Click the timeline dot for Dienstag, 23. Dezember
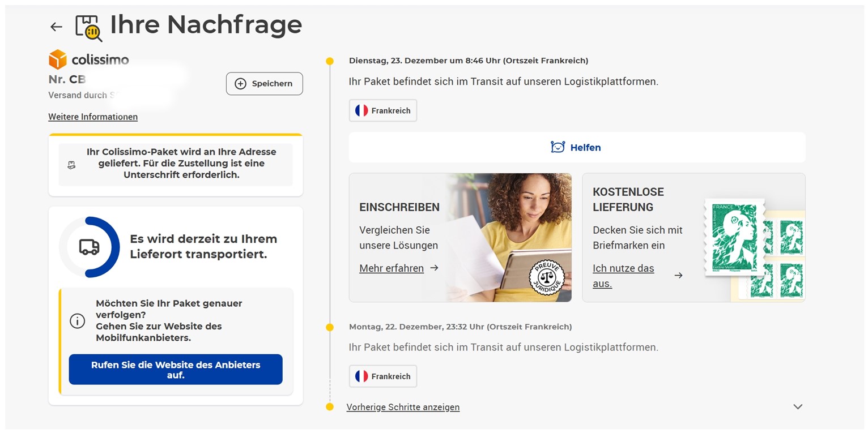The height and width of the screenshot is (433, 868). tap(330, 61)
